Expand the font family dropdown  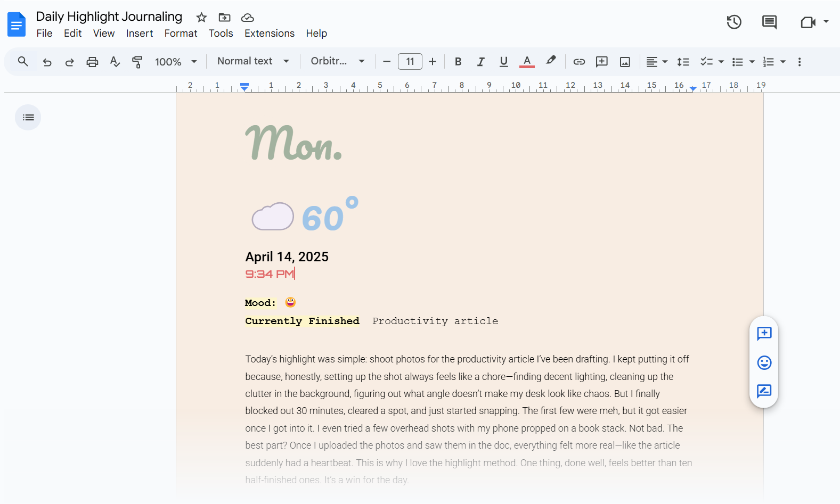click(338, 61)
